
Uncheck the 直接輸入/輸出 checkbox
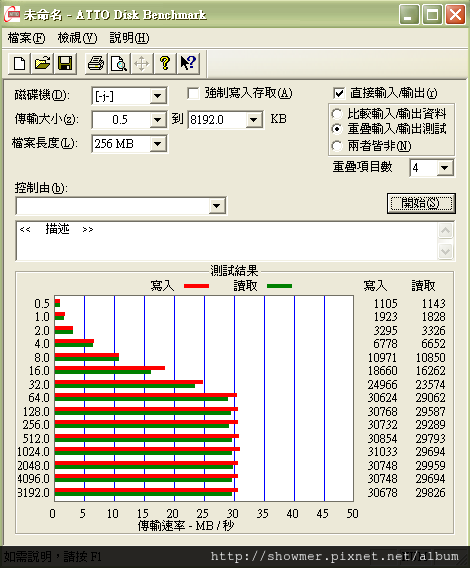coord(338,93)
